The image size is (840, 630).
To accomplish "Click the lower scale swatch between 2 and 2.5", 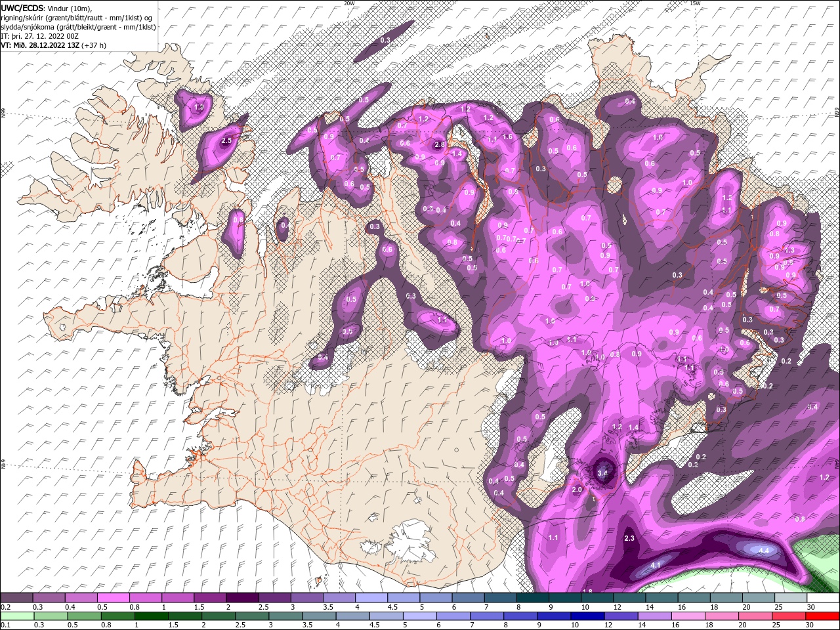I will (x=218, y=616).
